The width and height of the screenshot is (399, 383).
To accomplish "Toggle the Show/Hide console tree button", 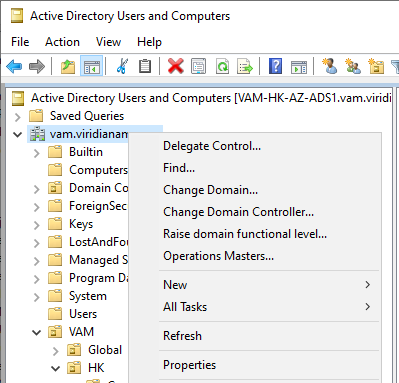I will coord(92,66).
